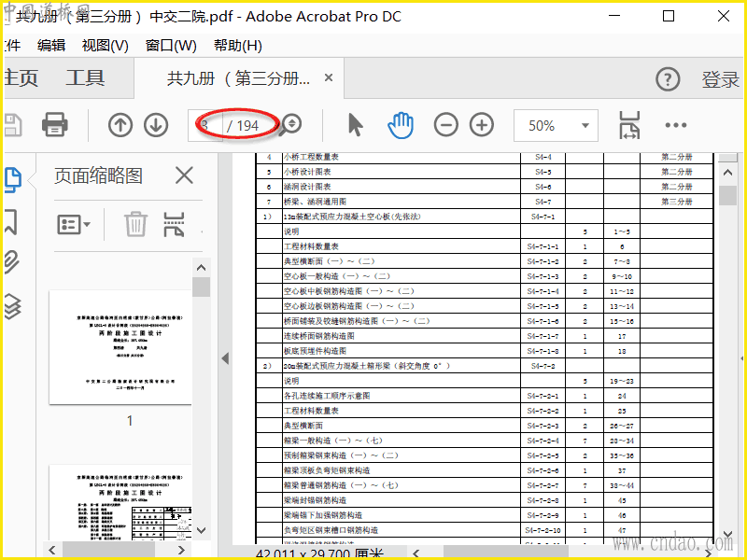The image size is (747, 560).
Task: Switch to the 工具 tab
Action: click(85, 77)
